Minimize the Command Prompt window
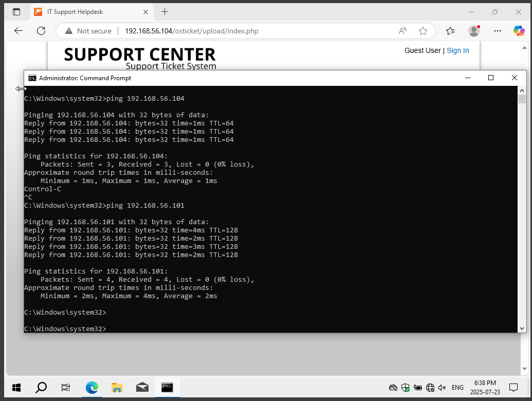 [468, 78]
